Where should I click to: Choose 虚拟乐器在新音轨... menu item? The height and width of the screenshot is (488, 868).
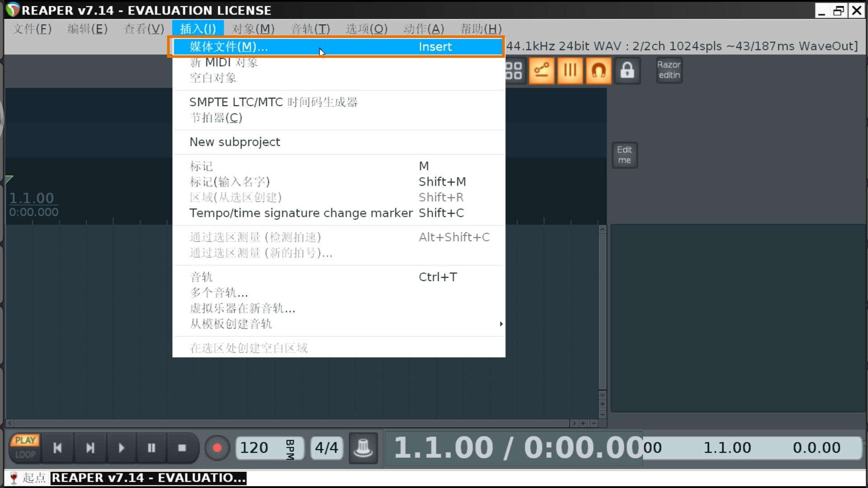coord(339,309)
